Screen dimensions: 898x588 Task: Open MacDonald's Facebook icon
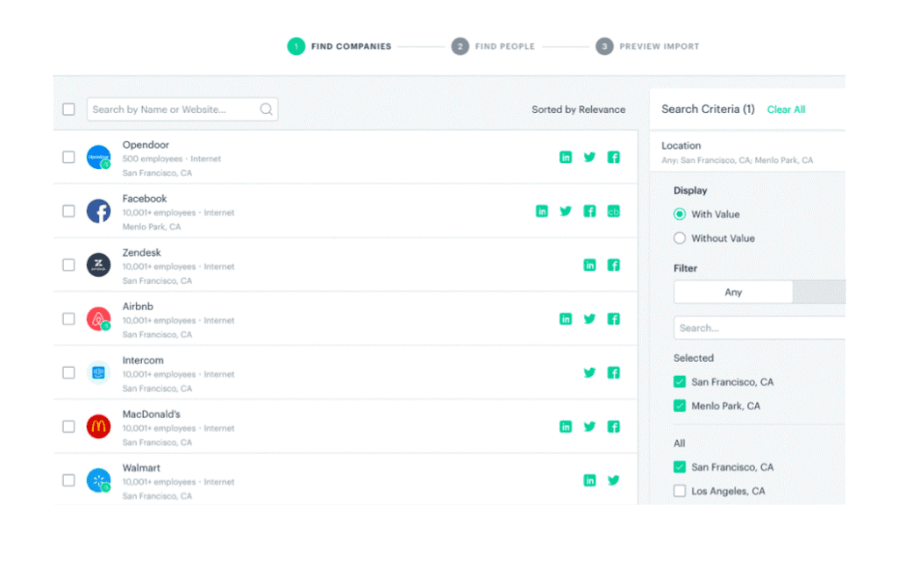coord(613,427)
